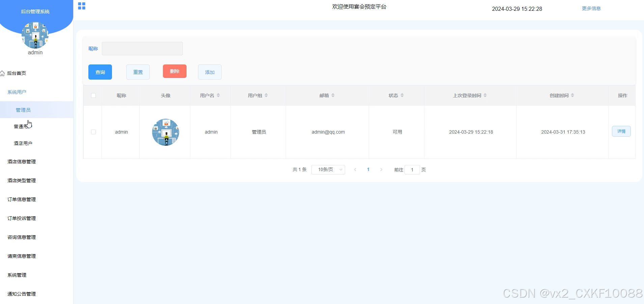Click the 共 1 条 total count text
644x304 pixels.
(300, 170)
